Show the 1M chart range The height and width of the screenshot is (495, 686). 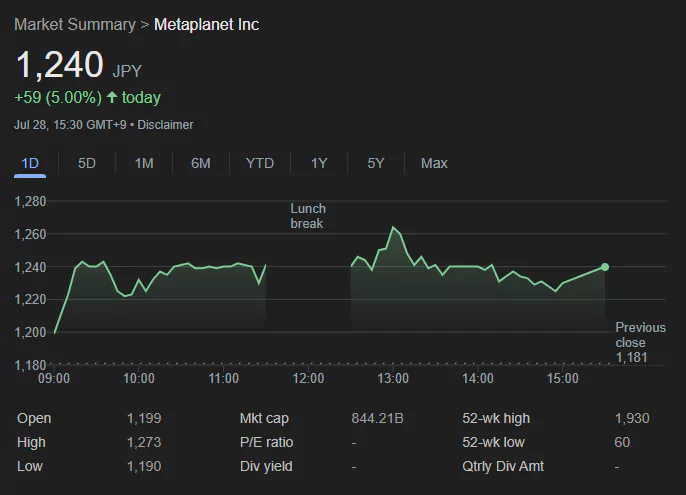[x=144, y=163]
